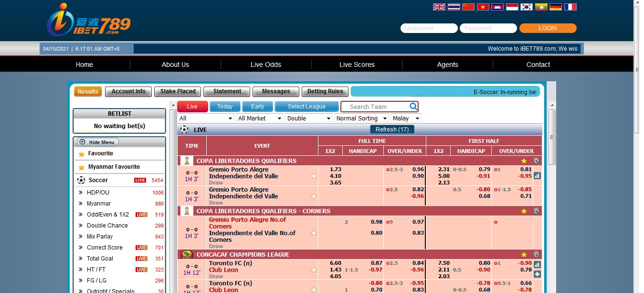The width and height of the screenshot is (644, 293).
Task: Open the Messages page
Action: [x=276, y=92]
